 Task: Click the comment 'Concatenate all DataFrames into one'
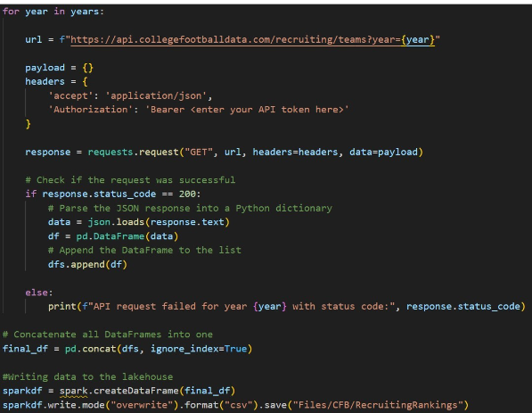click(108, 335)
